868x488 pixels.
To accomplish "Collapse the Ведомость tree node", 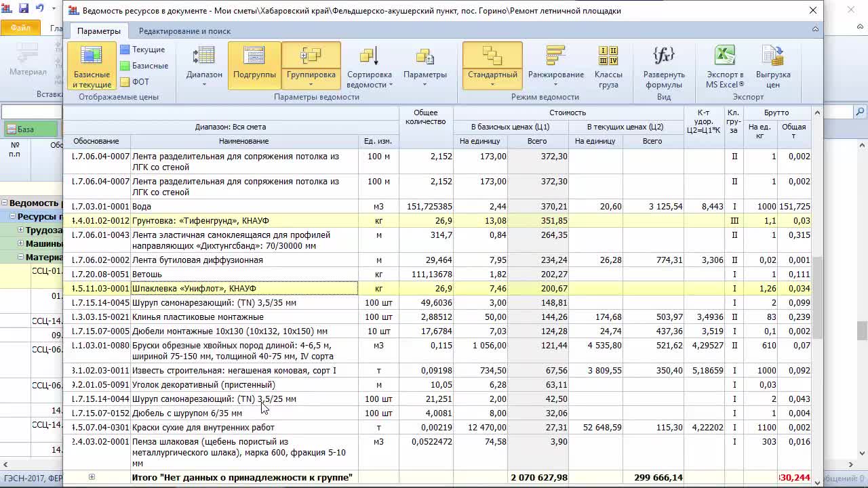I will 4,203.
